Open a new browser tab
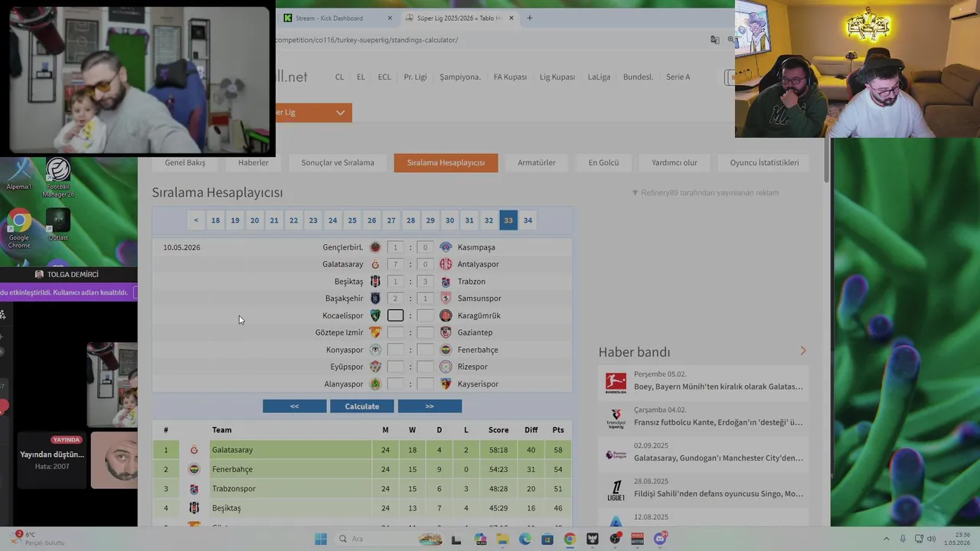 point(529,18)
